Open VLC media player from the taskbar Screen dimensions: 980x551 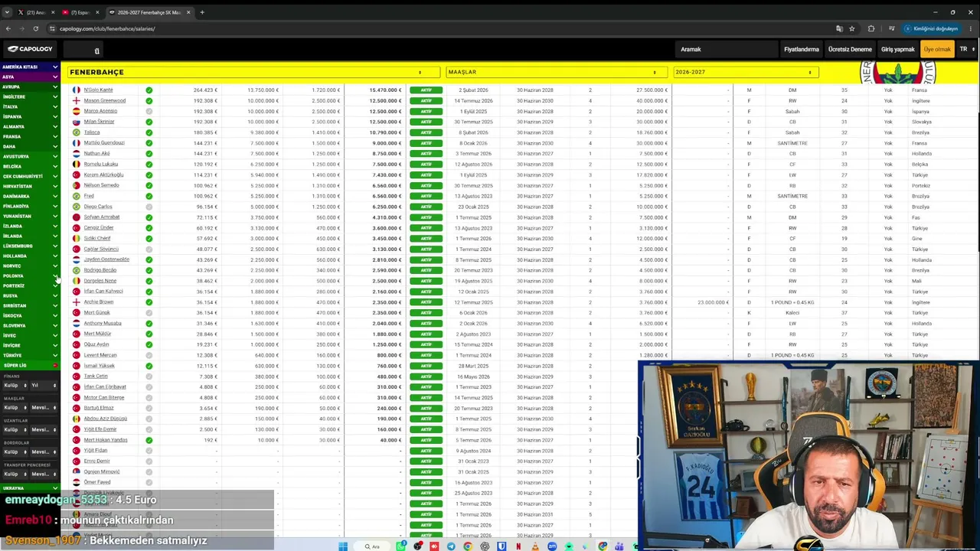coord(535,546)
